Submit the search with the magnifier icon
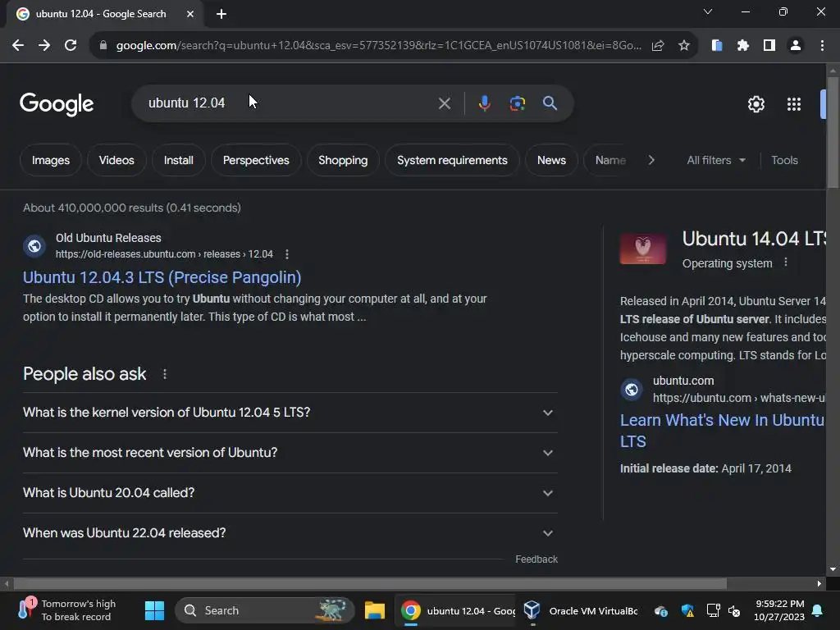 coord(550,103)
